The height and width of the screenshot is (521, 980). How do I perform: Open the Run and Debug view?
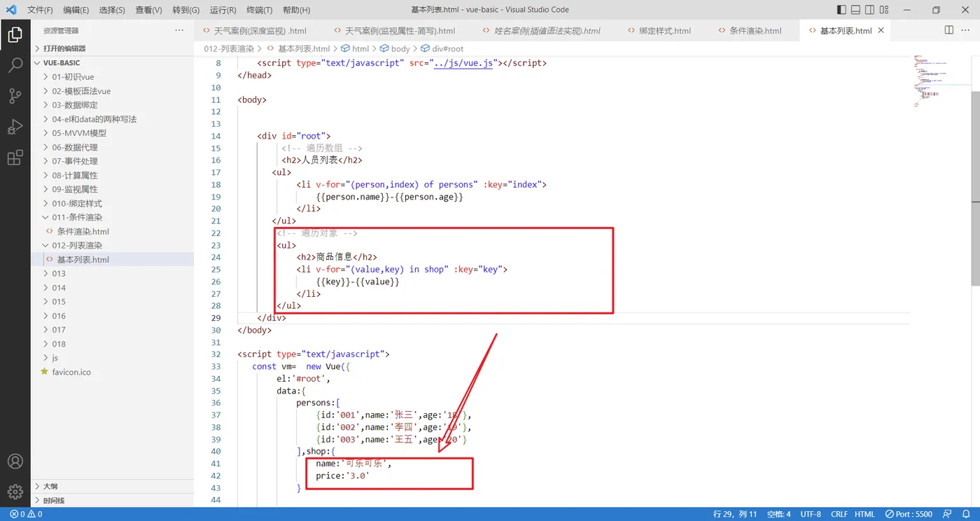point(15,127)
